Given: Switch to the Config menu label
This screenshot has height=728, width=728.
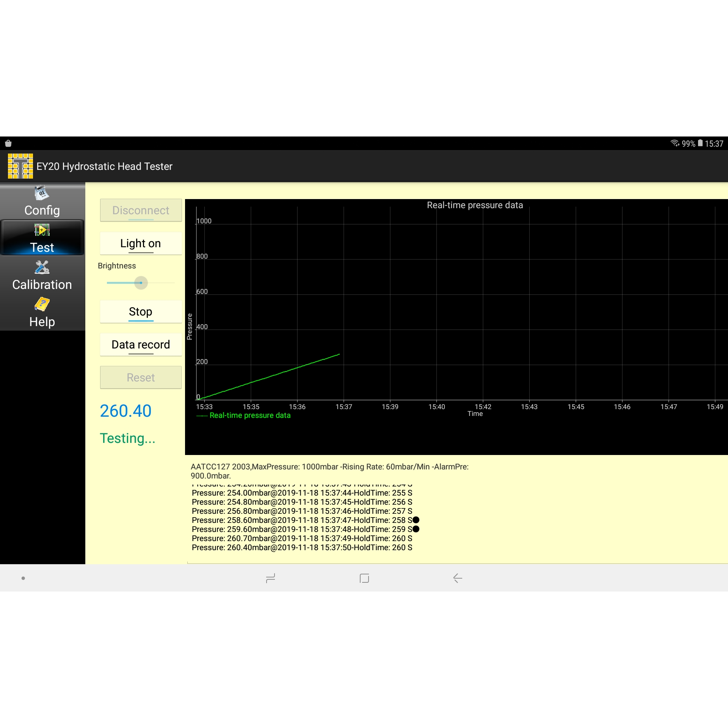Looking at the screenshot, I should click(42, 210).
